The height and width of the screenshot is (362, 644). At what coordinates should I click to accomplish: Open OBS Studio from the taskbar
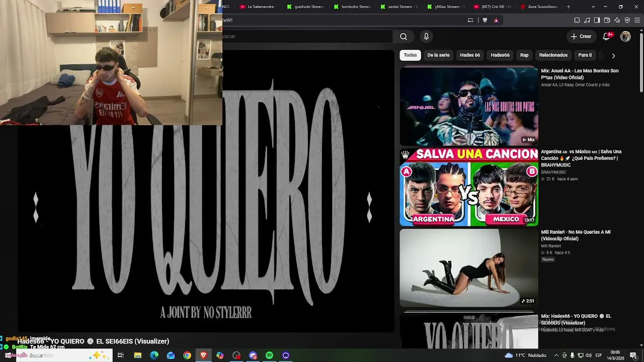(236, 355)
